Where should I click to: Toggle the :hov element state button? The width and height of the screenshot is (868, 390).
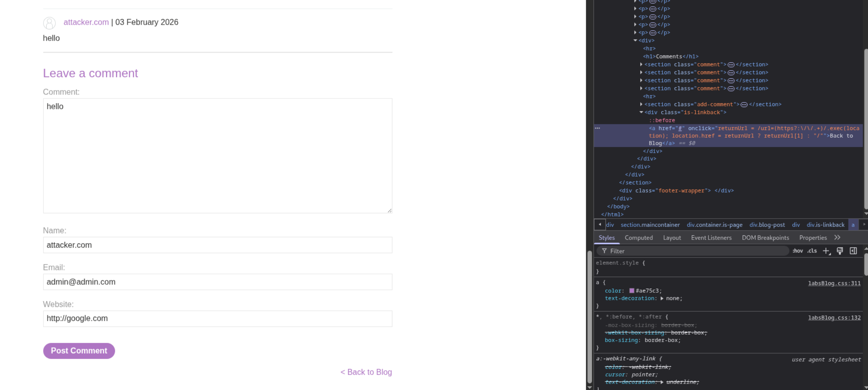[x=797, y=251]
